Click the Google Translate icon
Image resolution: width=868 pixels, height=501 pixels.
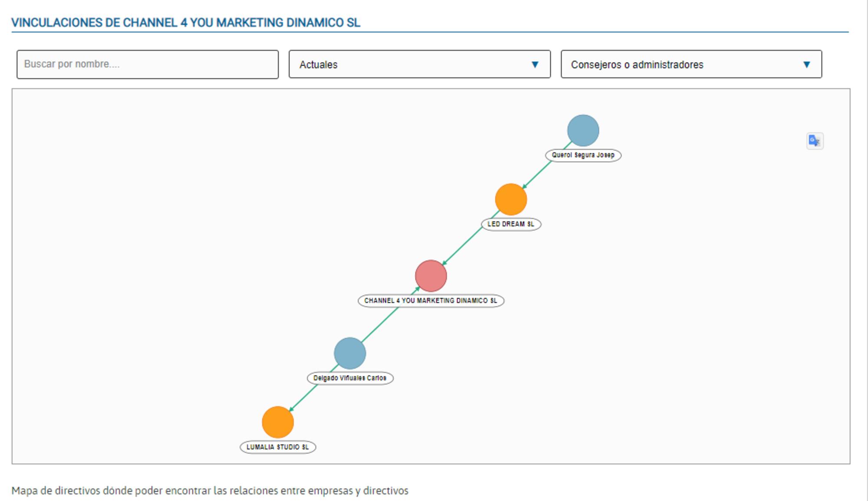click(x=815, y=141)
